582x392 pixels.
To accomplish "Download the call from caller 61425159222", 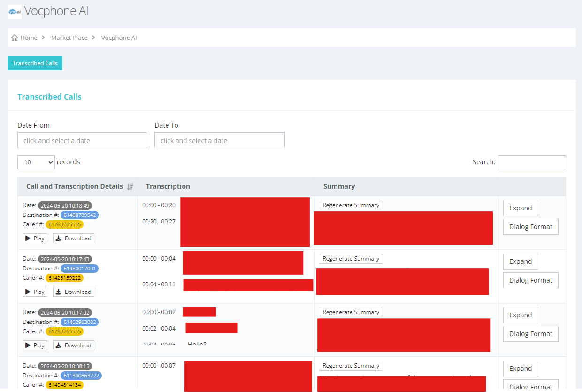I will pos(73,292).
